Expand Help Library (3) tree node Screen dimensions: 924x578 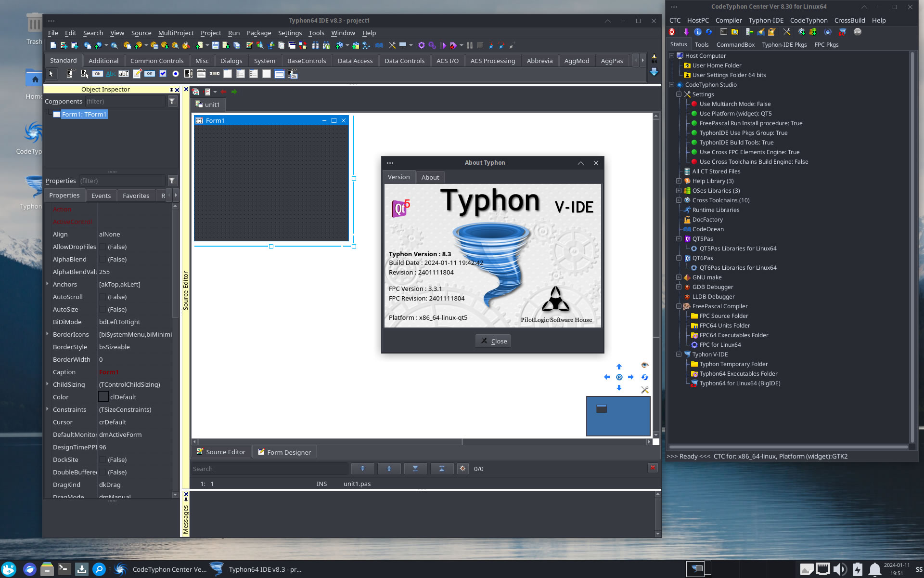pyautogui.click(x=679, y=181)
